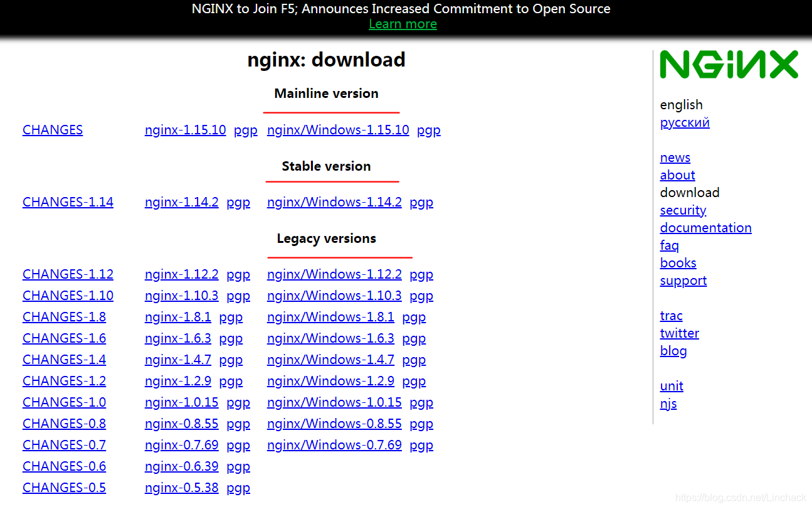Open the blog sidebar link
This screenshot has height=509, width=812.
(x=673, y=351)
